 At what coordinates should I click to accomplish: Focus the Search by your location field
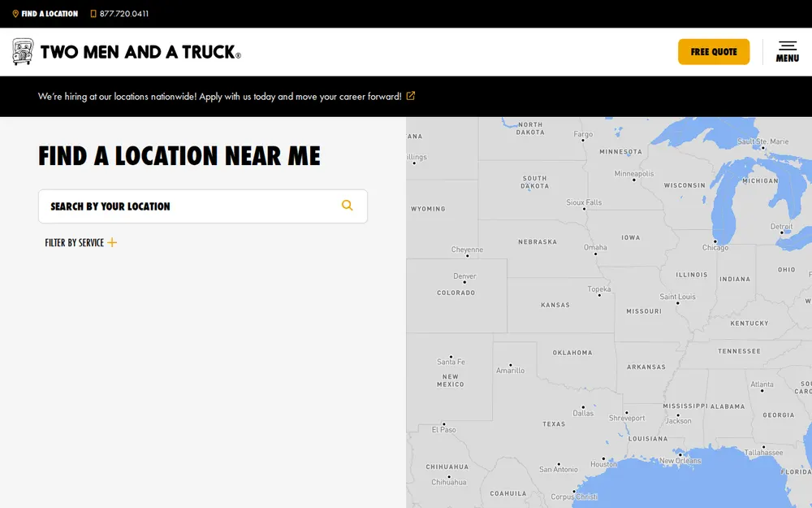tap(203, 206)
